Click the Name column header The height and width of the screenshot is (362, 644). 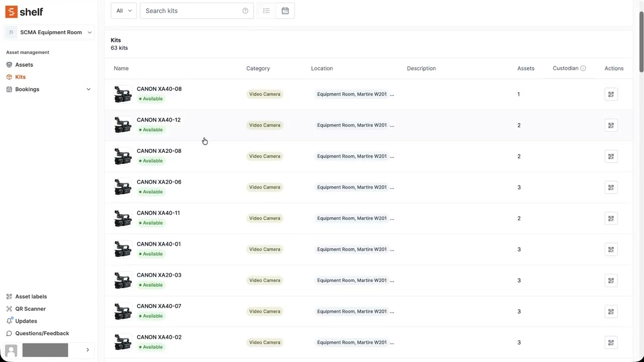(x=121, y=68)
